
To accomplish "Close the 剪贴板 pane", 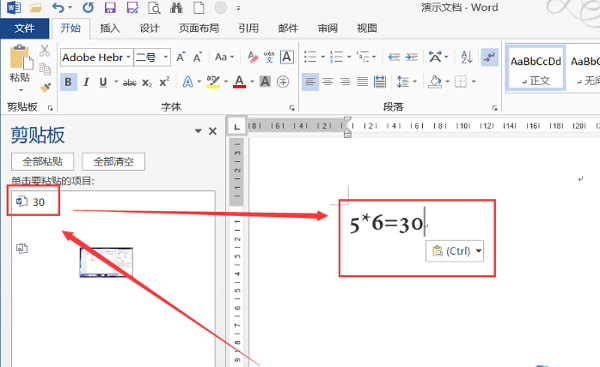I will coord(213,131).
